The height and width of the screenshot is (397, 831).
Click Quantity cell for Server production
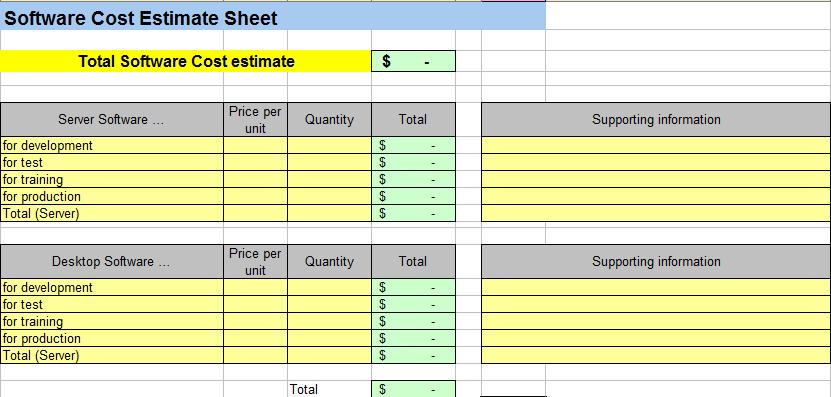[x=329, y=196]
